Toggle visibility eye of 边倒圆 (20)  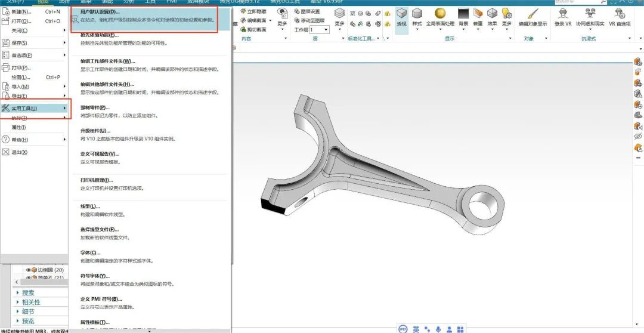(x=29, y=270)
